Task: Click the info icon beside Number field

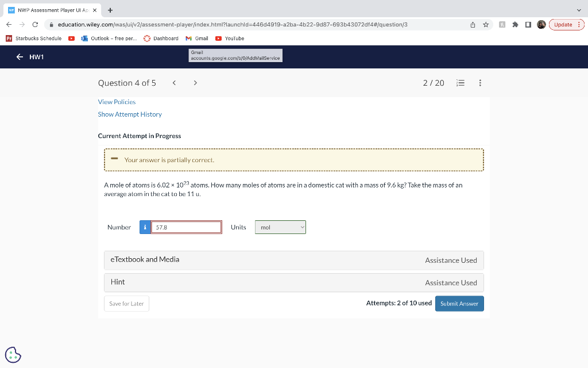Action: click(x=145, y=227)
